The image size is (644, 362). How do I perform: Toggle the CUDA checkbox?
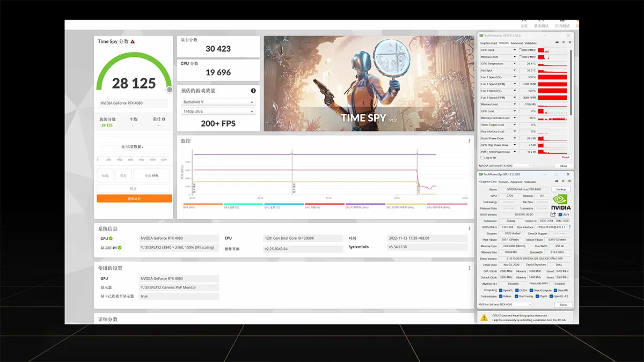[x=516, y=290]
